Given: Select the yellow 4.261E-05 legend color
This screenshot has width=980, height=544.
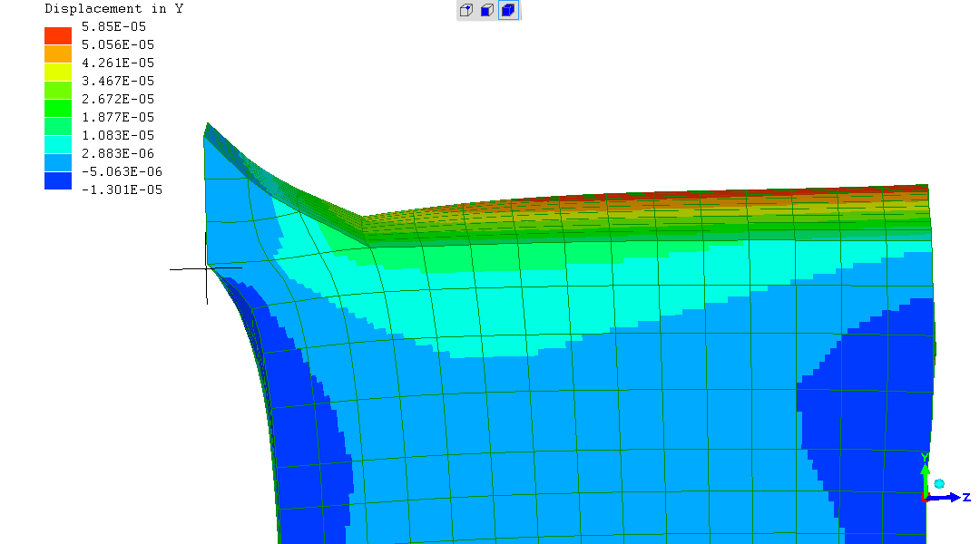Looking at the screenshot, I should pyautogui.click(x=58, y=72).
